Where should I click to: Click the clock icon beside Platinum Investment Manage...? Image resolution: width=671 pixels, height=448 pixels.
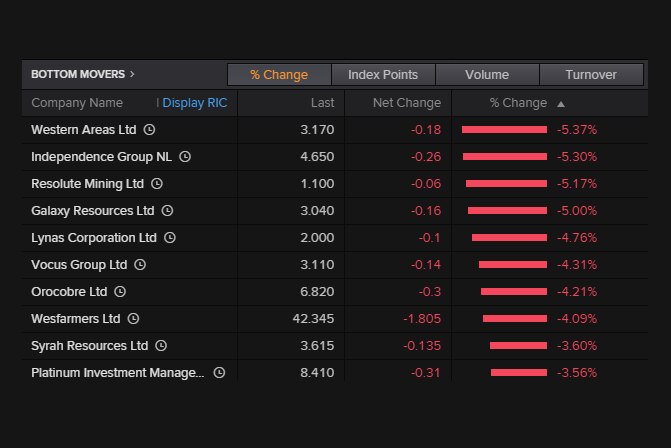coord(219,373)
